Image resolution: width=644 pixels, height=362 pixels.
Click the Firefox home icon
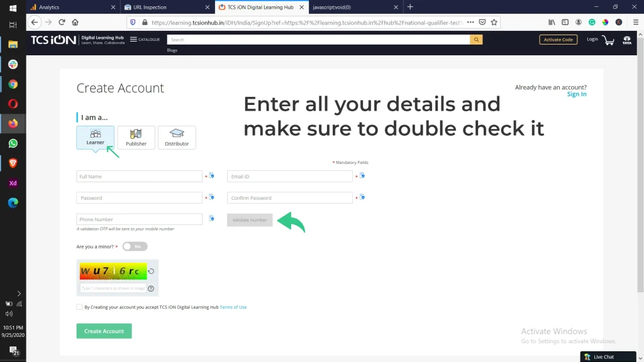pos(75,22)
